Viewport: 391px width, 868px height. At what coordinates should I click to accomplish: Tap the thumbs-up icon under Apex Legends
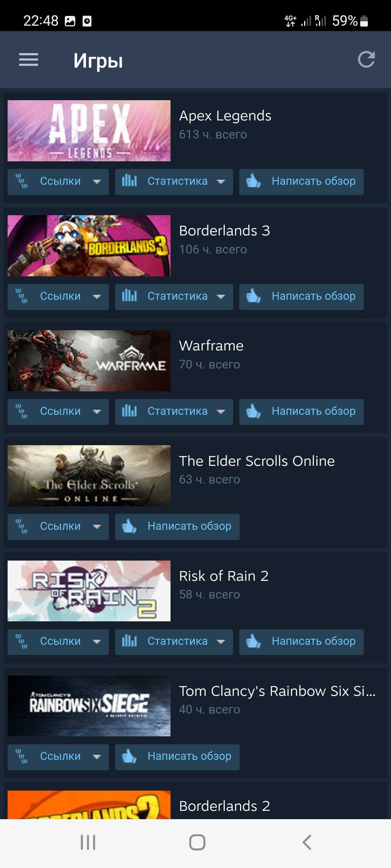(253, 181)
